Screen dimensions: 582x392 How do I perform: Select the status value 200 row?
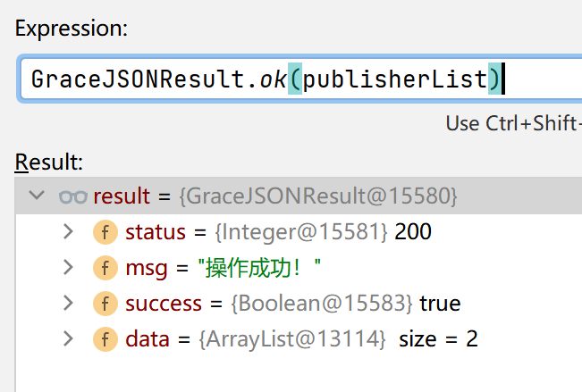point(278,232)
